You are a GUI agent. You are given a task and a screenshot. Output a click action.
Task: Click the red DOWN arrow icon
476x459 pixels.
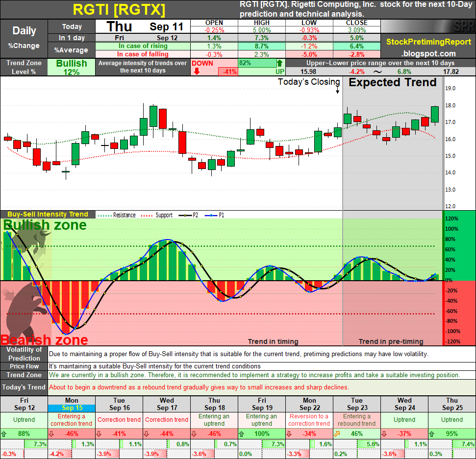click(x=197, y=72)
